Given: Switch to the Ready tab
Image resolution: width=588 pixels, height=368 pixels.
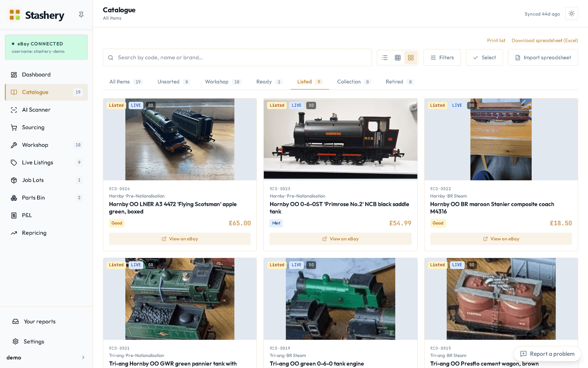Looking at the screenshot, I should point(269,82).
